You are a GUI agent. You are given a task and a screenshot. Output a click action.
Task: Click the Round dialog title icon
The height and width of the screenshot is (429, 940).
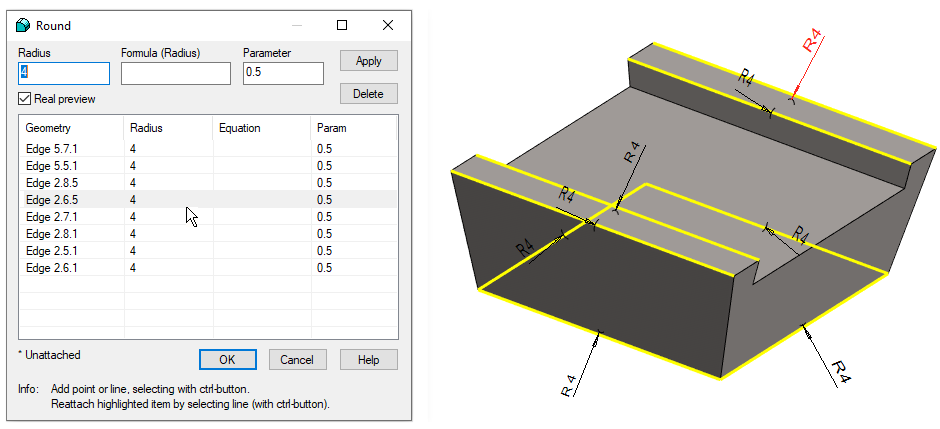[x=24, y=25]
